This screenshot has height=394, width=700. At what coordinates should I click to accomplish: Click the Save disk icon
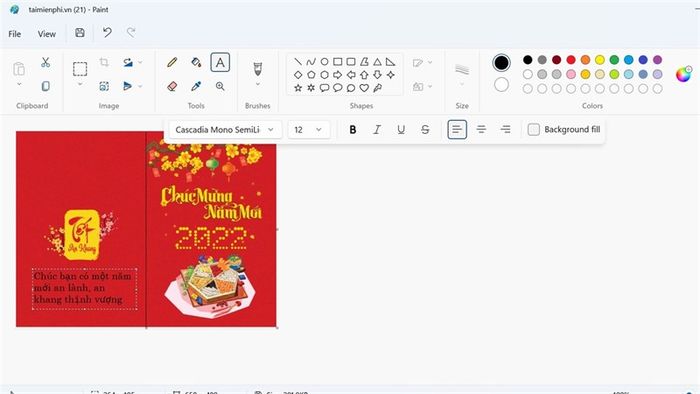click(80, 33)
